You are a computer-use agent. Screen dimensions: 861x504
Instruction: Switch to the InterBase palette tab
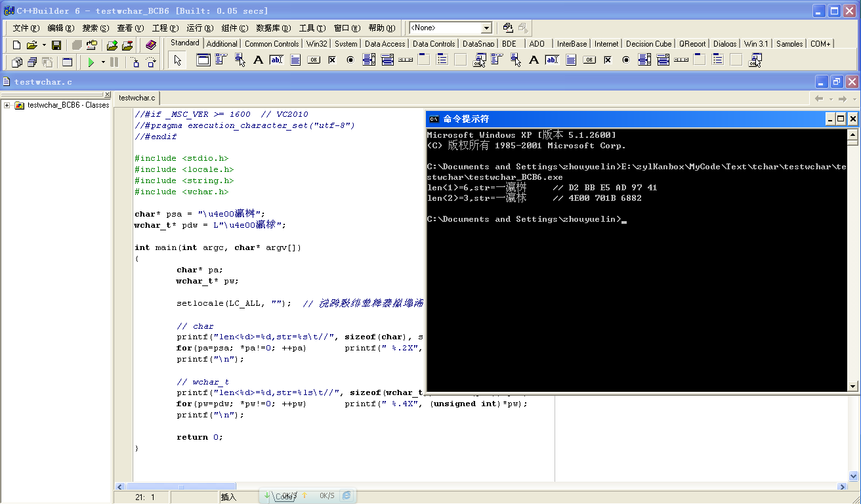572,44
